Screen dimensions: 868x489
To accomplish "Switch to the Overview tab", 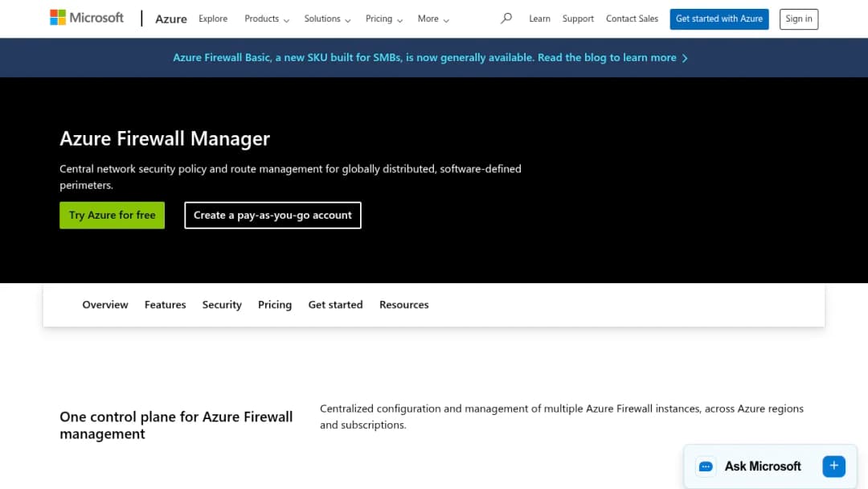I will [105, 305].
